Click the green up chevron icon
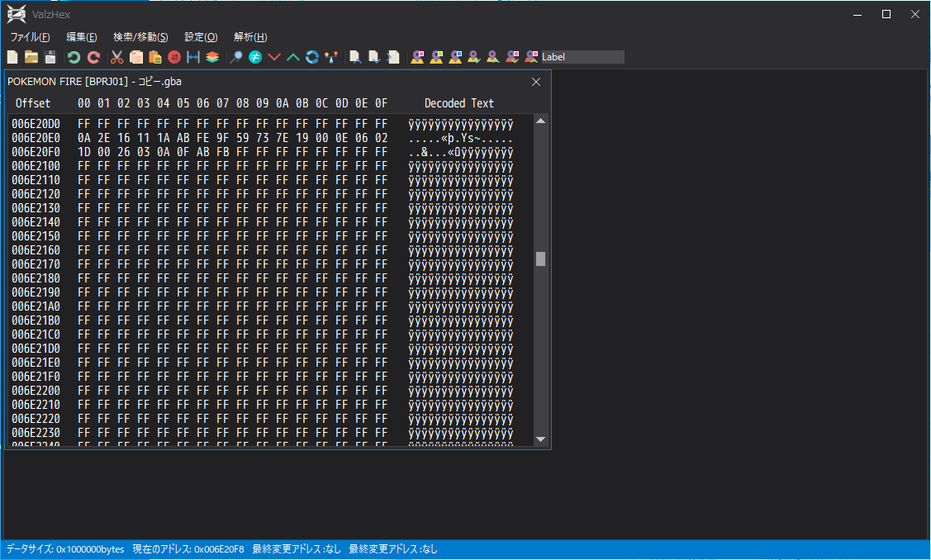 (x=293, y=57)
